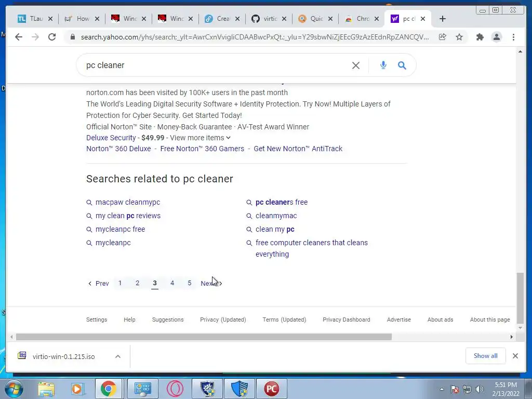
Task: Click the padlock site info icon
Action: 73,37
